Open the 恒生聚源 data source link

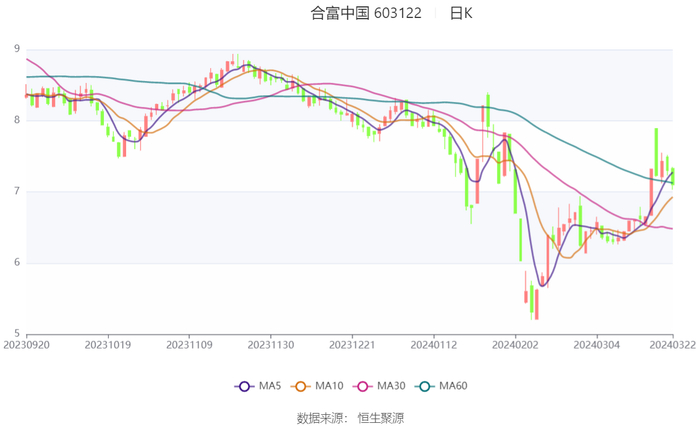[x=380, y=417]
